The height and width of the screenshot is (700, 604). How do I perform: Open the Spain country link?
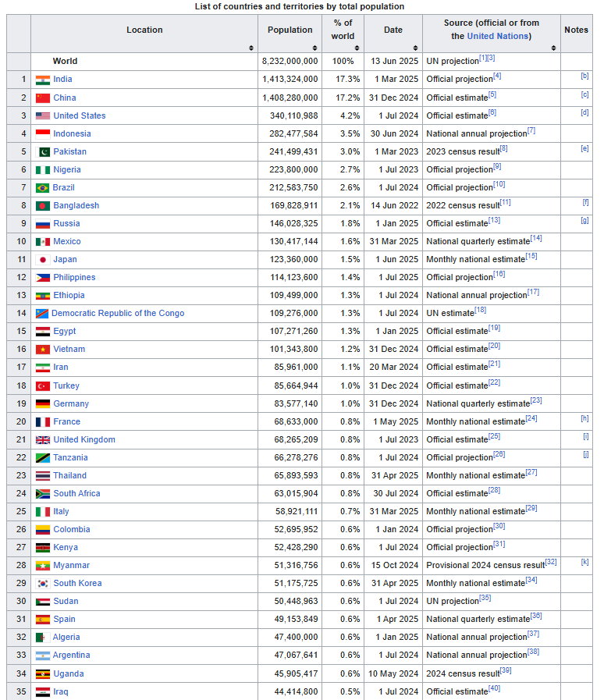64,619
